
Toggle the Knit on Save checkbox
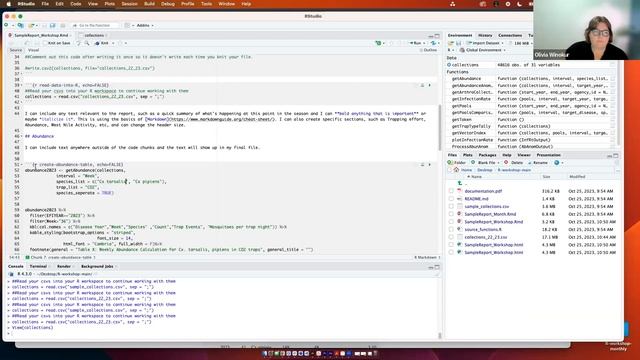[46, 43]
